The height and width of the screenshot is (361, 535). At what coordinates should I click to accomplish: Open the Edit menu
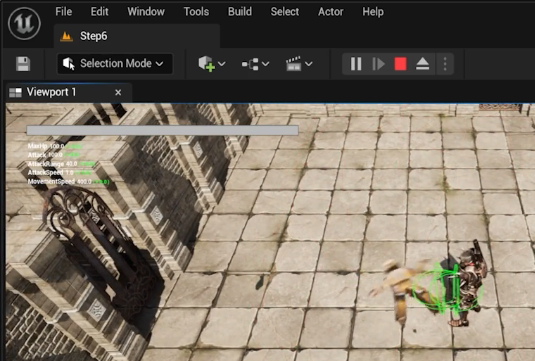(99, 12)
